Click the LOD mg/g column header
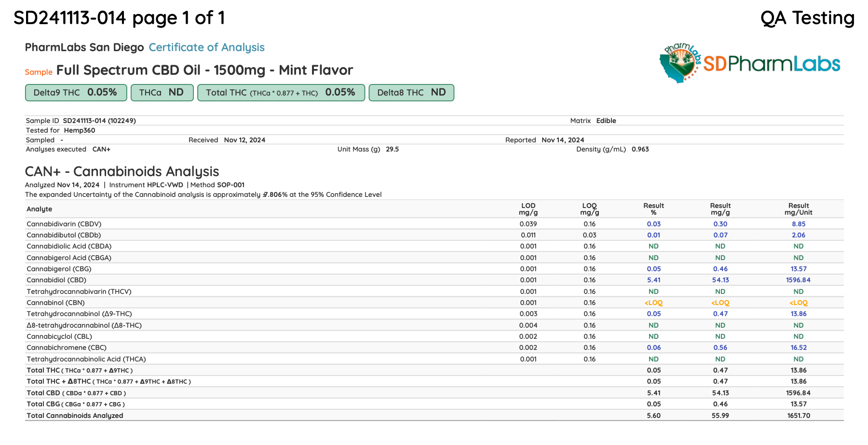The width and height of the screenshot is (868, 445). click(529, 209)
